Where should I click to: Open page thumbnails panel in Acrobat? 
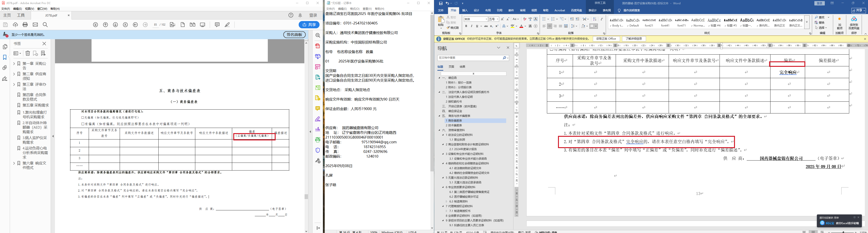tap(5, 47)
